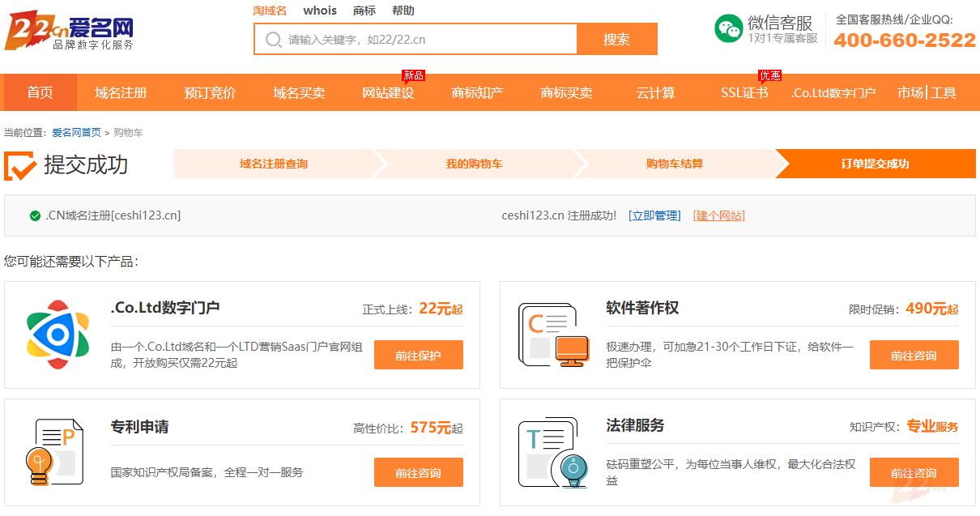
Task: Focus the keyword search input field
Action: pos(429,40)
